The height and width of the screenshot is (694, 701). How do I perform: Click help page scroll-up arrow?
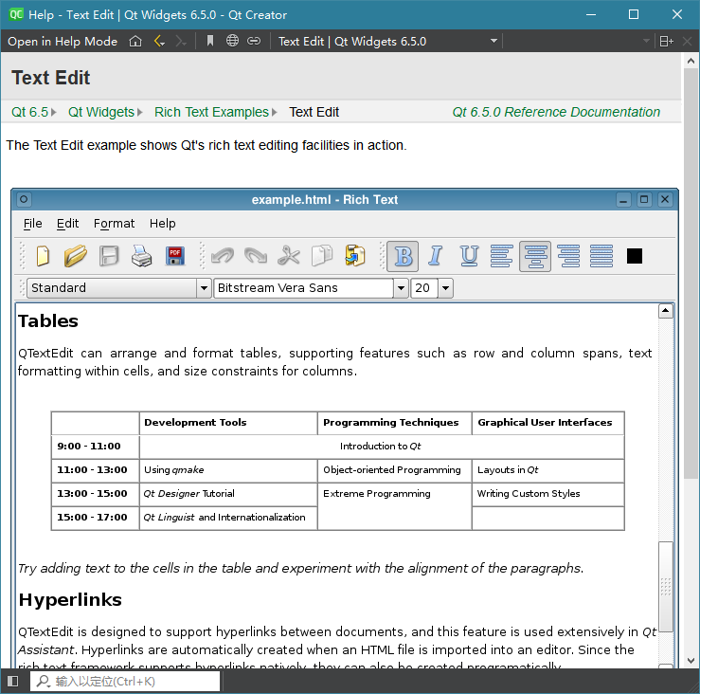[x=691, y=61]
